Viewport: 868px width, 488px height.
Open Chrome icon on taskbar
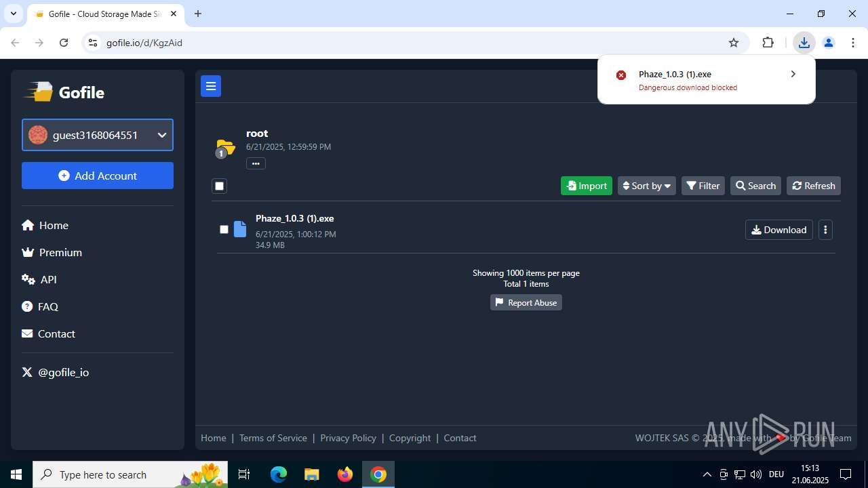(378, 474)
